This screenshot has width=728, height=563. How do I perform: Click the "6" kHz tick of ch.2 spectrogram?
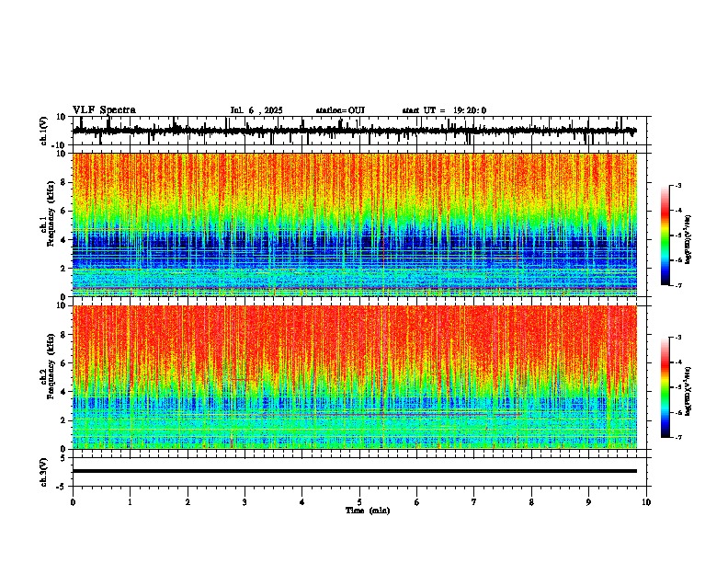64,363
